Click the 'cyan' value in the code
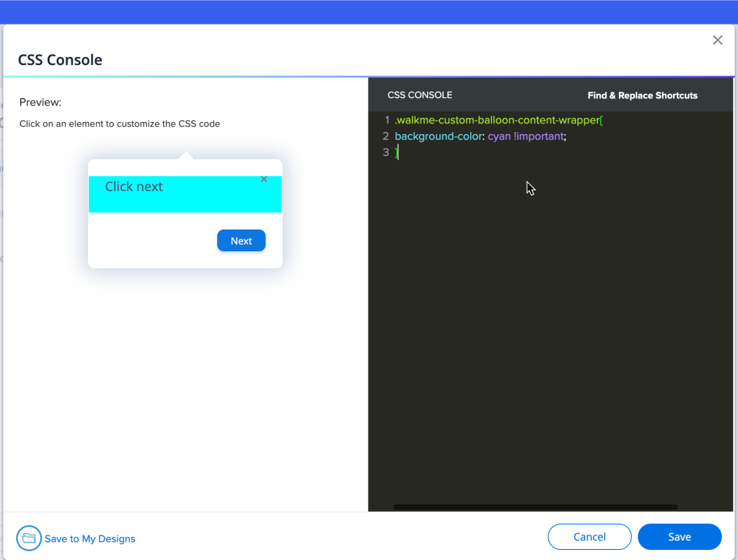The height and width of the screenshot is (560, 738). (499, 136)
